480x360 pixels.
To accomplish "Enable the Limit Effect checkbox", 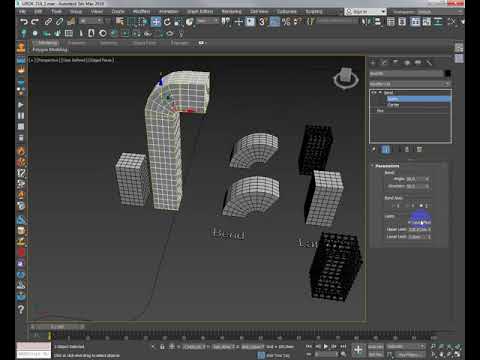I will click(x=410, y=222).
